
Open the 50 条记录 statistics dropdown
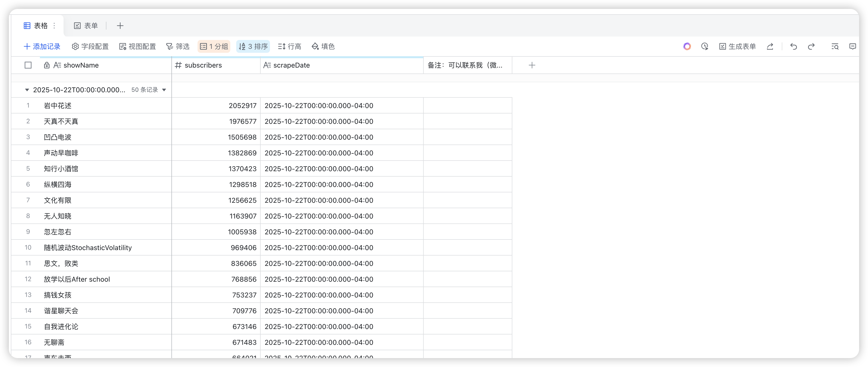(164, 90)
